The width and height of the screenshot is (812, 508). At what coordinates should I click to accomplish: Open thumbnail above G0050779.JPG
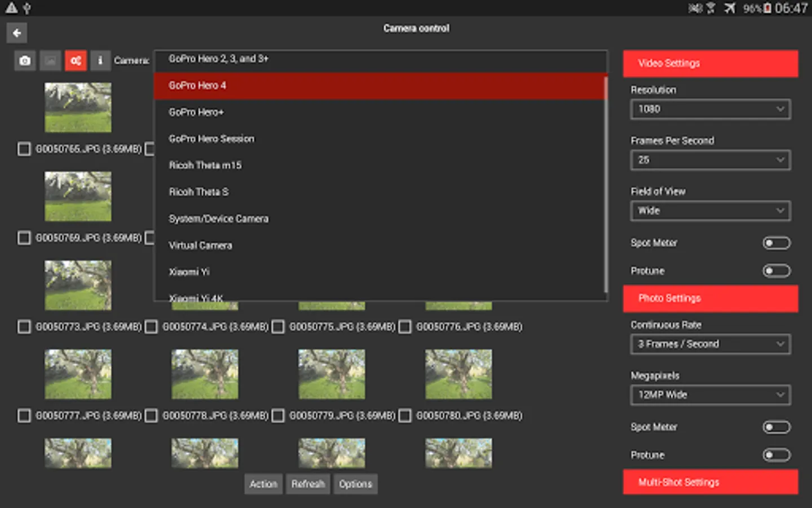332,374
